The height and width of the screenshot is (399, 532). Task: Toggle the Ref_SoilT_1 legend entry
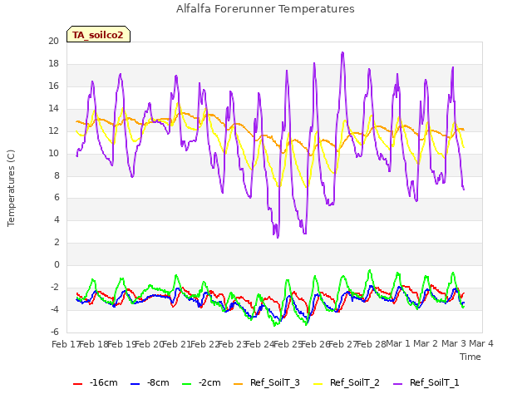tap(426, 382)
